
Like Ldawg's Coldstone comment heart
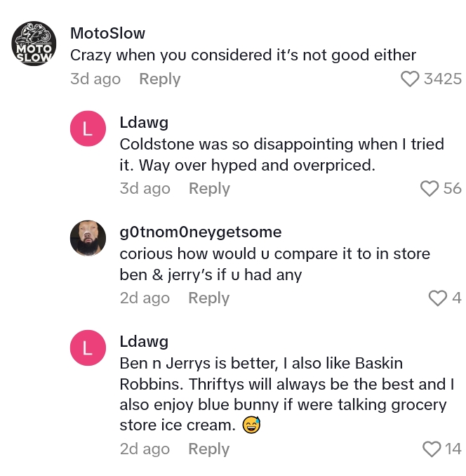429,189
